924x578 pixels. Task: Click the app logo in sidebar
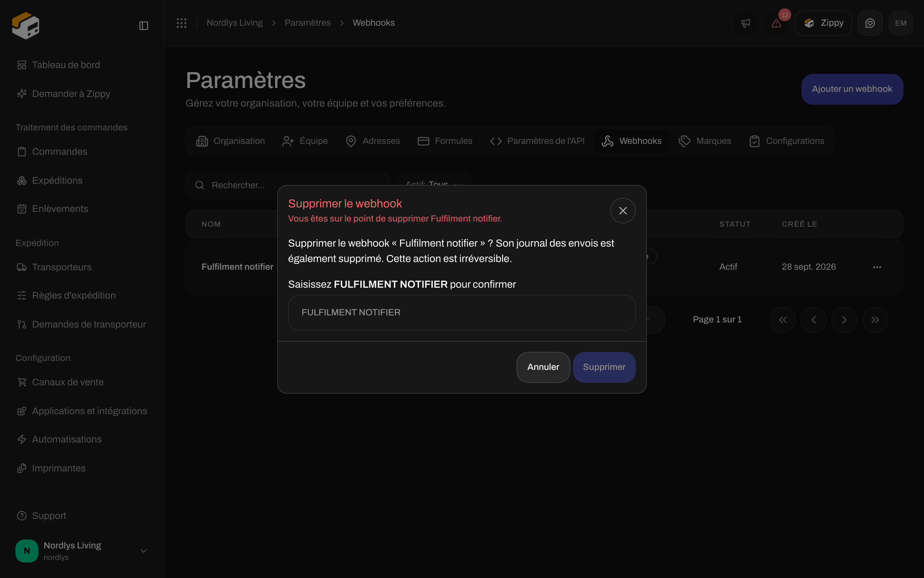coord(26,26)
